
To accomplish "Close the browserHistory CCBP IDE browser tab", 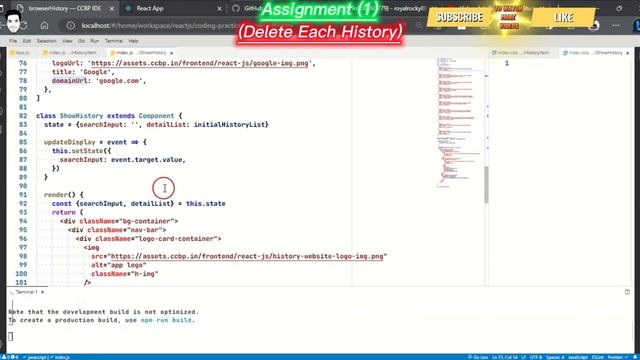I will click(x=112, y=8).
